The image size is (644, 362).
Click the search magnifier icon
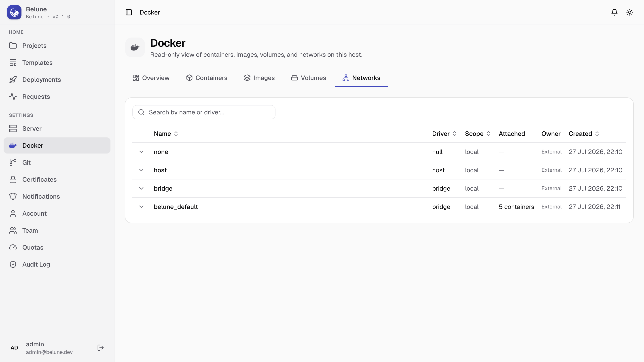(141, 112)
